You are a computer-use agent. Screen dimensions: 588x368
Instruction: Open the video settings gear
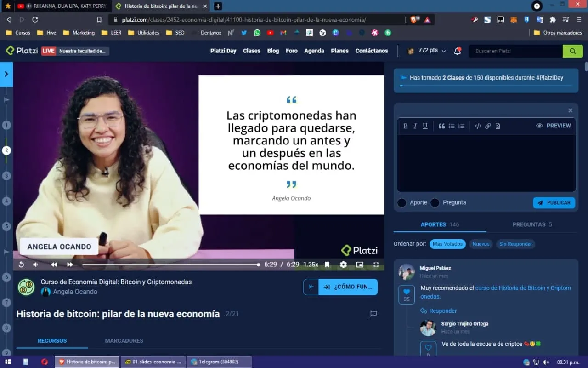click(x=343, y=264)
